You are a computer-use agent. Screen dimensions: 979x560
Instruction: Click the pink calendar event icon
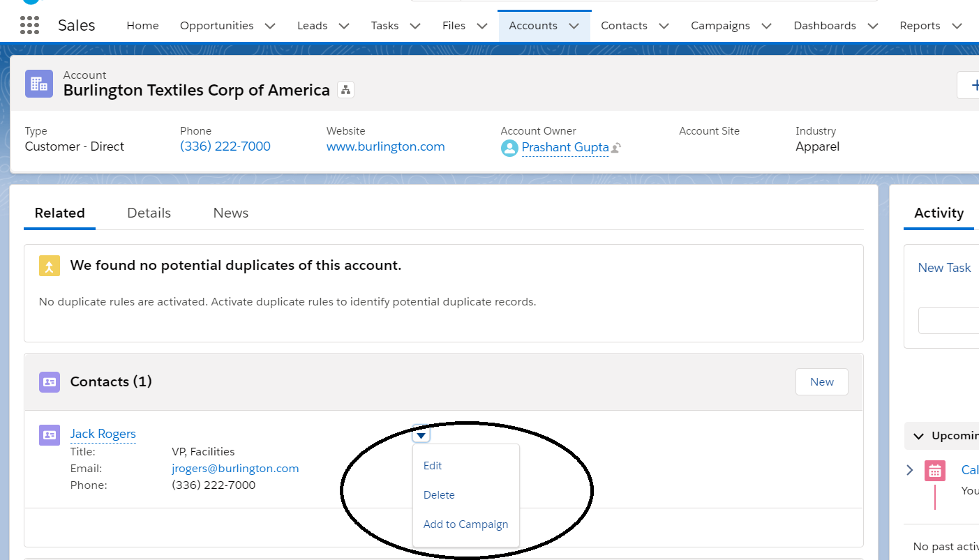(934, 471)
